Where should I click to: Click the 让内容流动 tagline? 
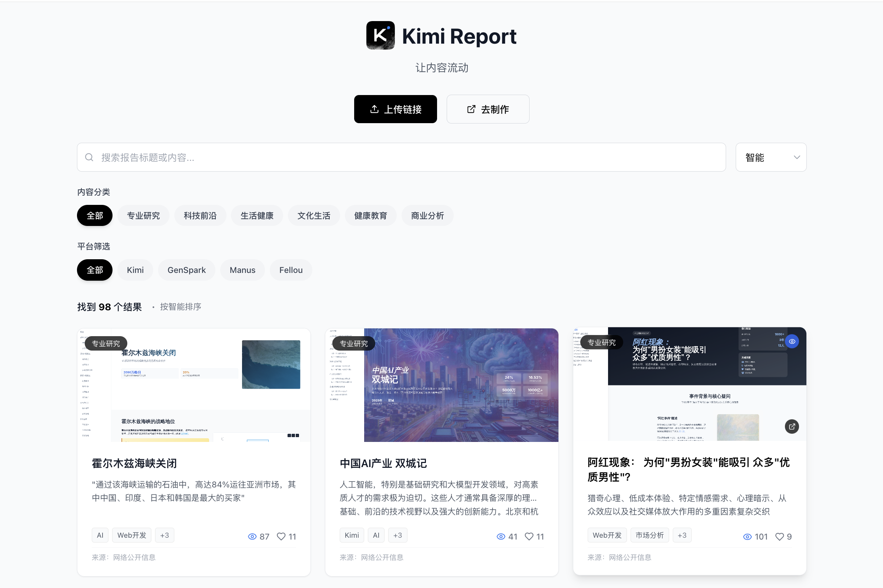coord(442,68)
